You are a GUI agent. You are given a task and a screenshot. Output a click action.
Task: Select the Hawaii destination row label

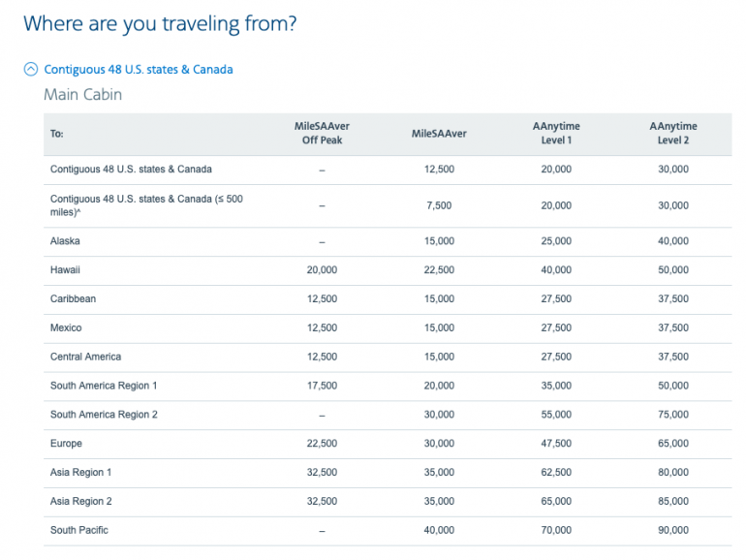coord(66,270)
